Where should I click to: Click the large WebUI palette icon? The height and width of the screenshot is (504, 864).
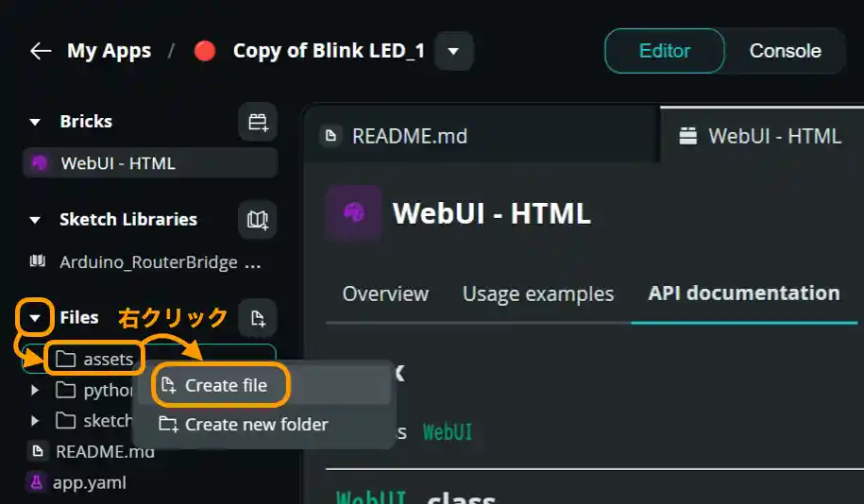(353, 212)
